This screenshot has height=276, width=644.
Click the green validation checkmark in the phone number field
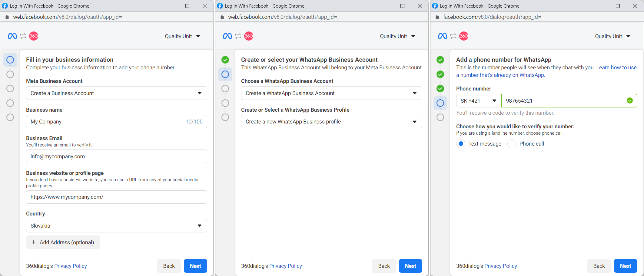pyautogui.click(x=630, y=101)
